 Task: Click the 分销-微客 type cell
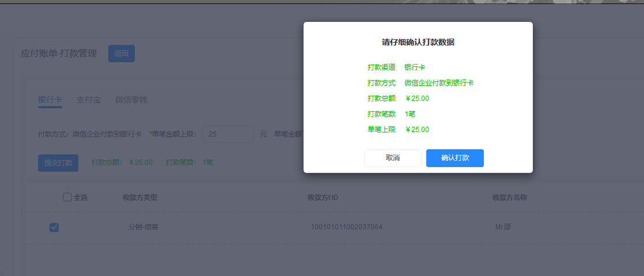[143, 227]
